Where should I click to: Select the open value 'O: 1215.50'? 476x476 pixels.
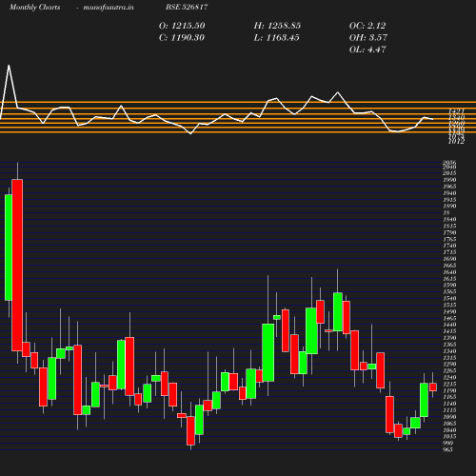182,26
